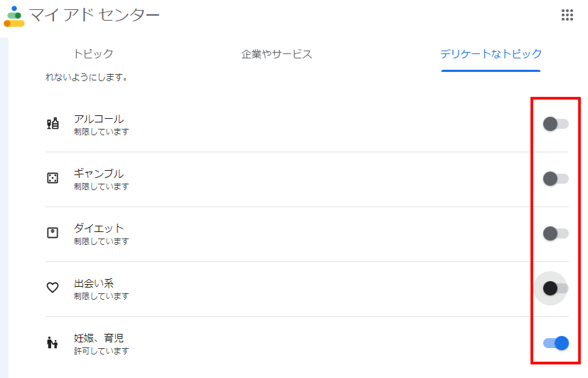Viewport: 588px width, 378px height.
Task: Switch on the 出会い系 ads toggle
Action: 555,288
